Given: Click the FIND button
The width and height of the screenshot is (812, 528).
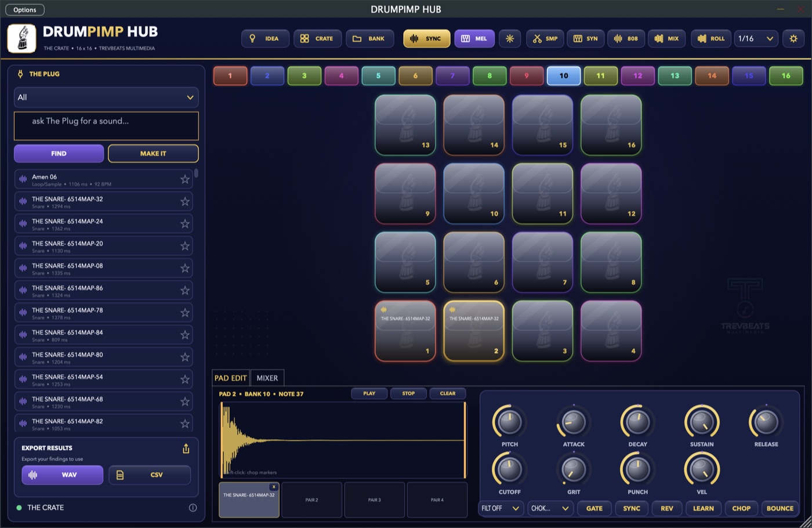Looking at the screenshot, I should [x=59, y=154].
